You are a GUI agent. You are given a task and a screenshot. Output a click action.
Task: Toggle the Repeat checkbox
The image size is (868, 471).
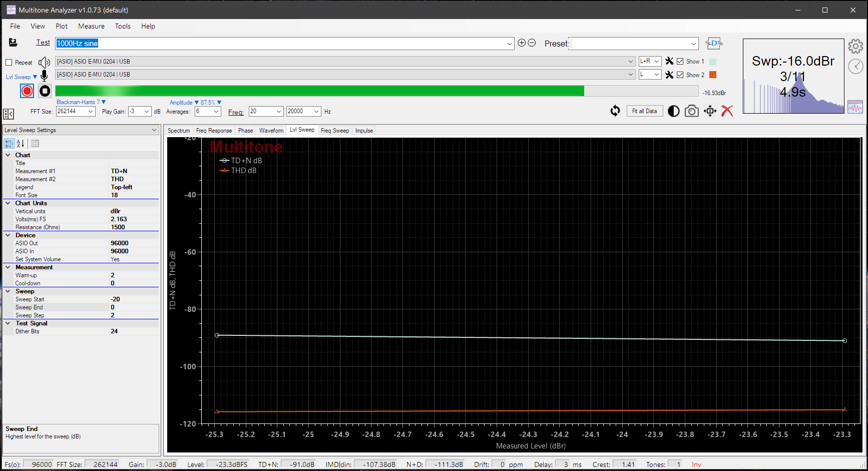tap(9, 63)
